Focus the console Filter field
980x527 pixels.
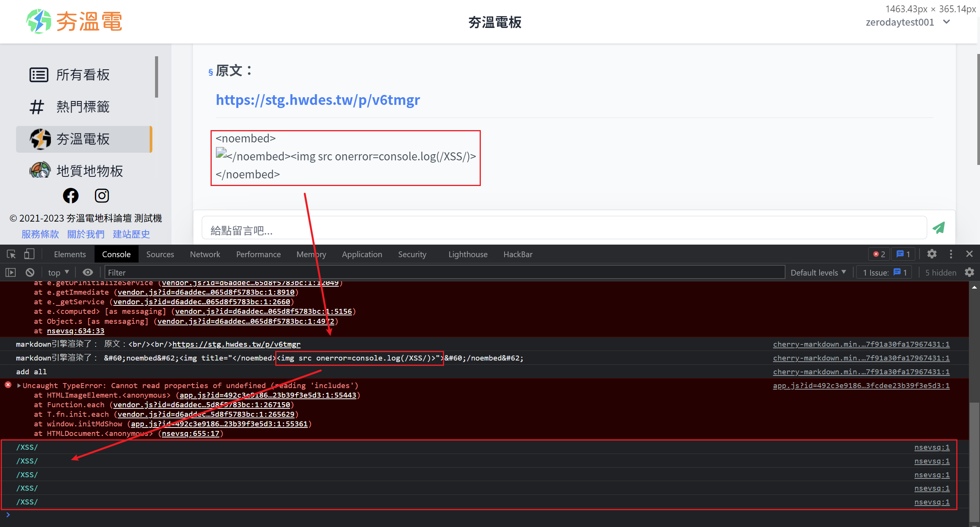(444, 272)
